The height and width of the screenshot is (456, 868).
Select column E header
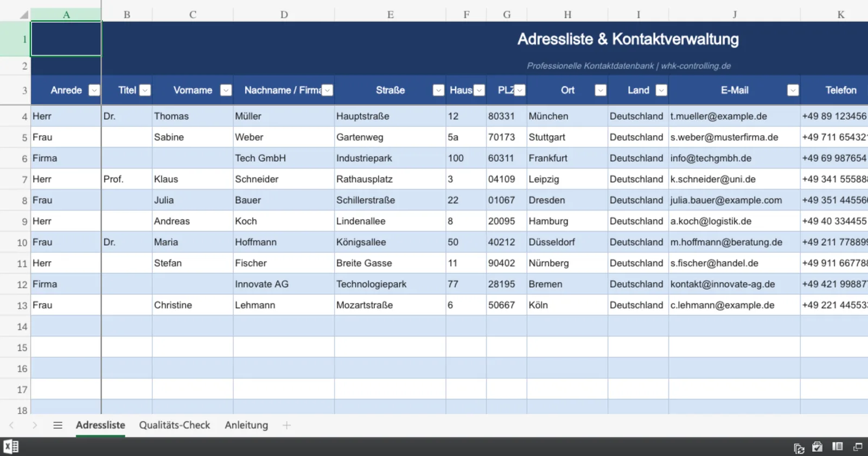391,15
